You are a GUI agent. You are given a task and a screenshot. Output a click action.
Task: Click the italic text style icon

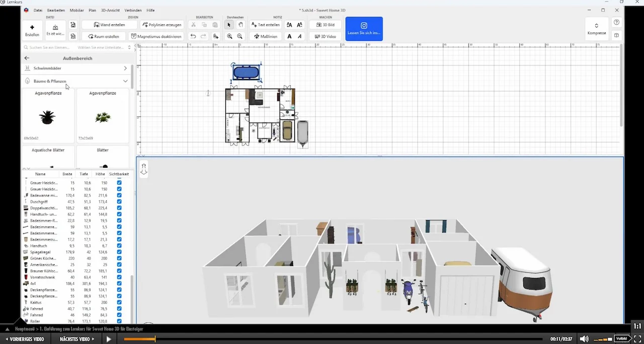[300, 36]
